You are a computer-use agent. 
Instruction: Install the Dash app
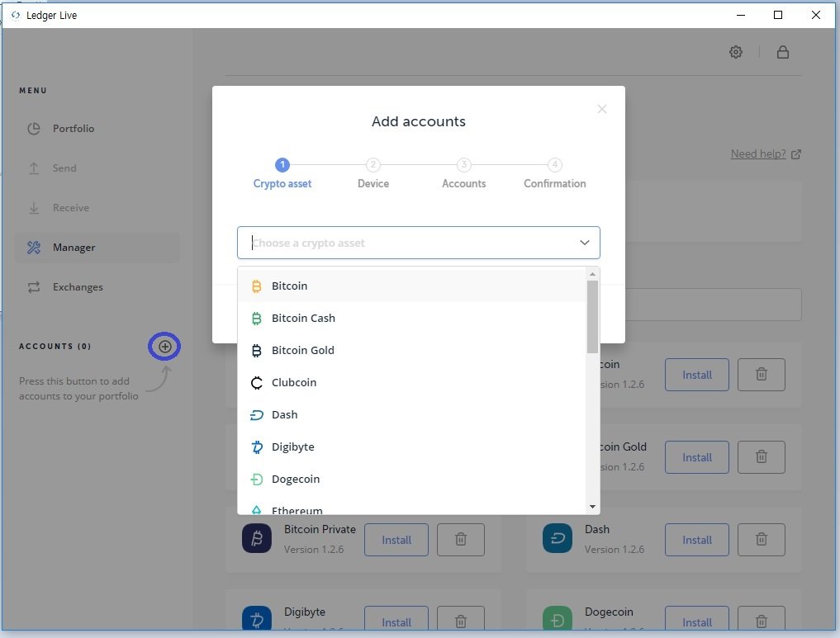[697, 540]
